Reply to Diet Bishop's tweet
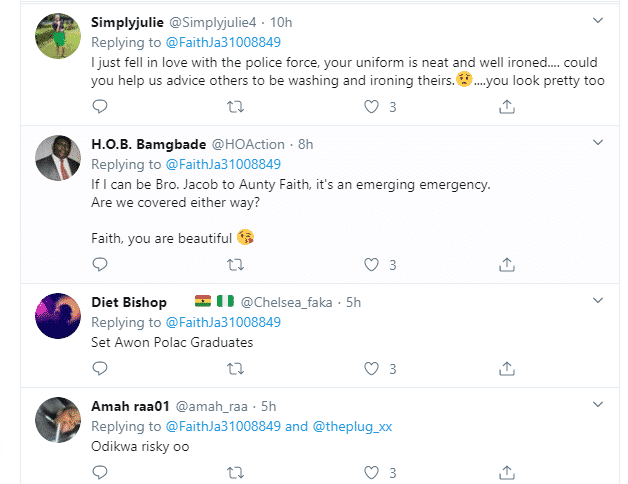This screenshot has width=628, height=484. coord(99,367)
